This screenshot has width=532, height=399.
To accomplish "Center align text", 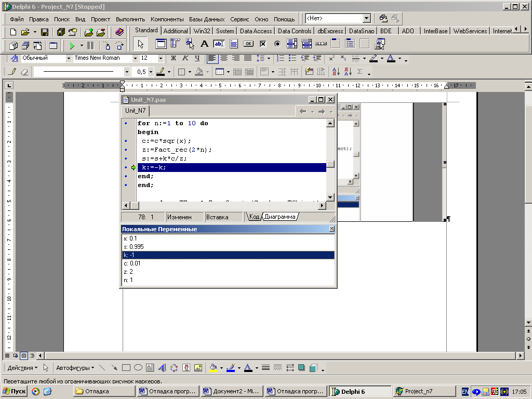I will 224,58.
